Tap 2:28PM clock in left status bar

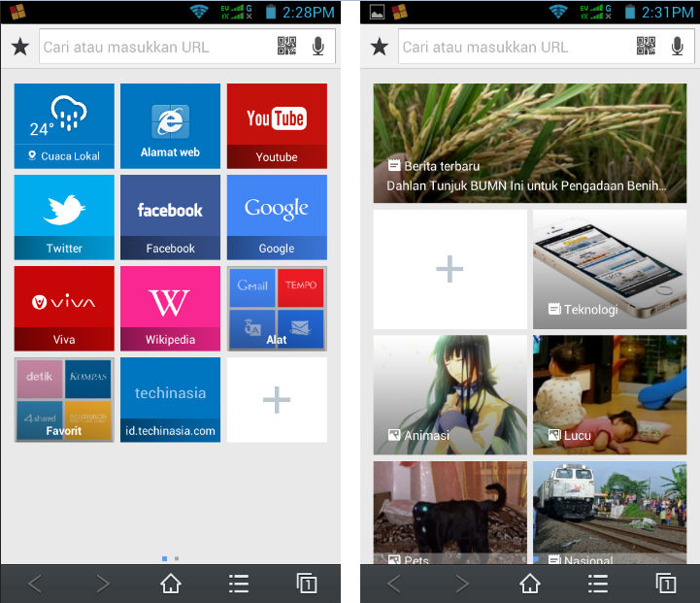coord(308,13)
